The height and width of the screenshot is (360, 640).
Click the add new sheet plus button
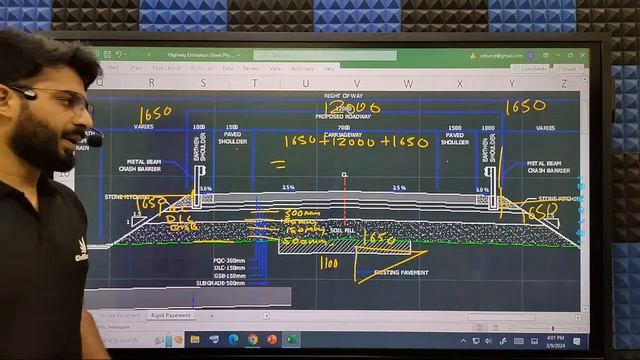(211, 316)
